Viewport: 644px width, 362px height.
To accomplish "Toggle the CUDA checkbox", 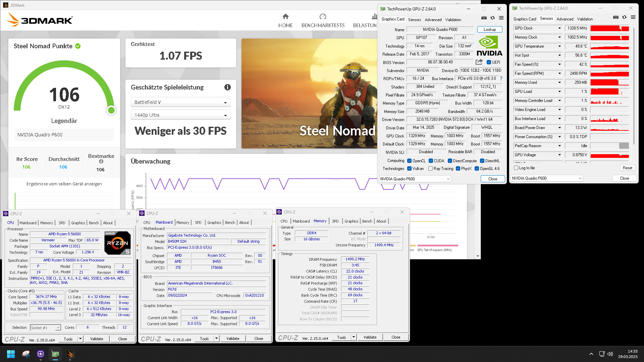I will (x=431, y=161).
